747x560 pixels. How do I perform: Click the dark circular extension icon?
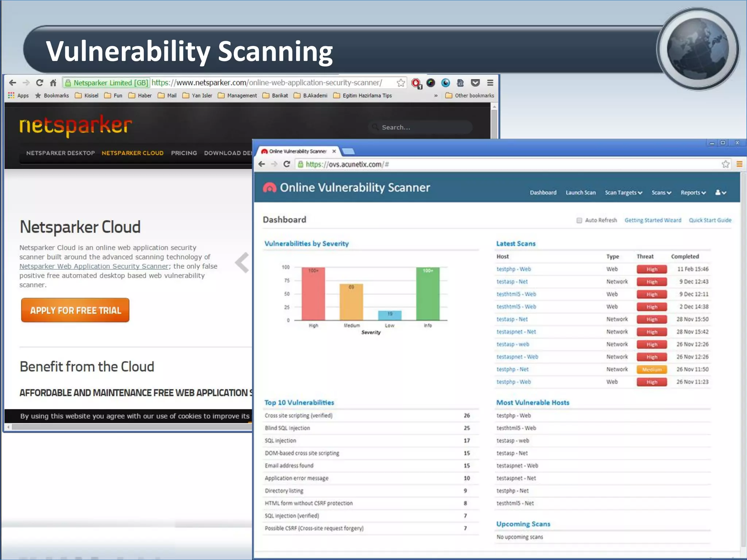tap(431, 83)
